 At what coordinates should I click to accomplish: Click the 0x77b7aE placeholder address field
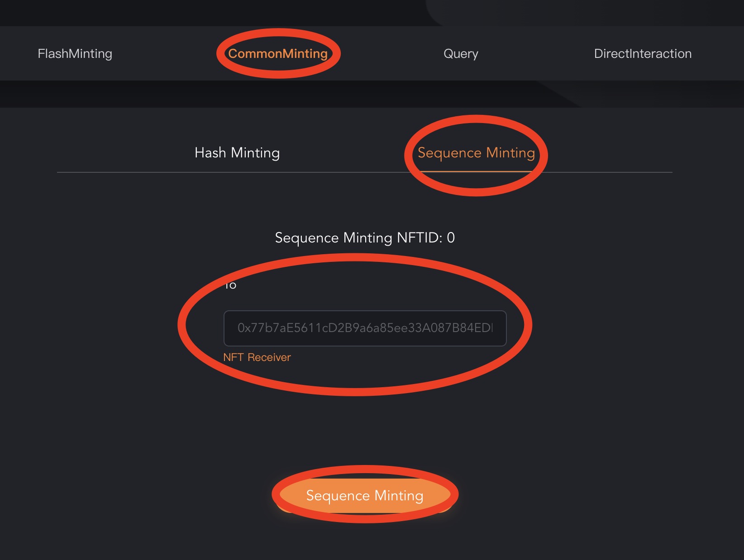(365, 328)
